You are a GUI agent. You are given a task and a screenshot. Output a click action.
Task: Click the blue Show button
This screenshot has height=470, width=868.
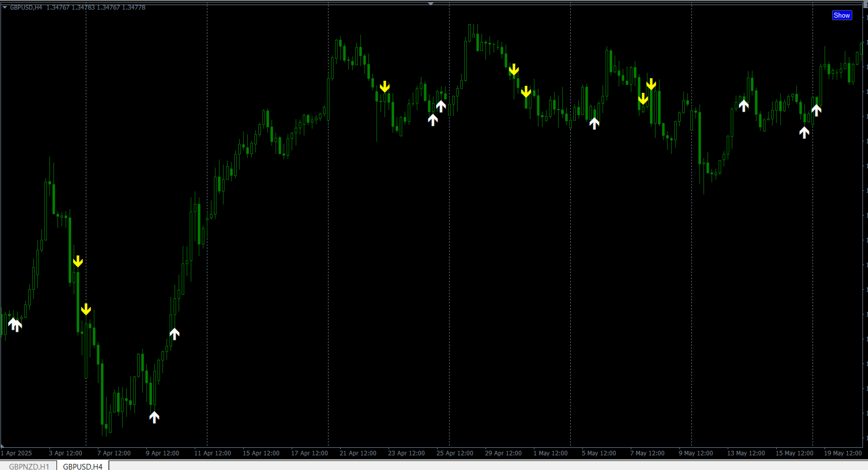pos(842,15)
